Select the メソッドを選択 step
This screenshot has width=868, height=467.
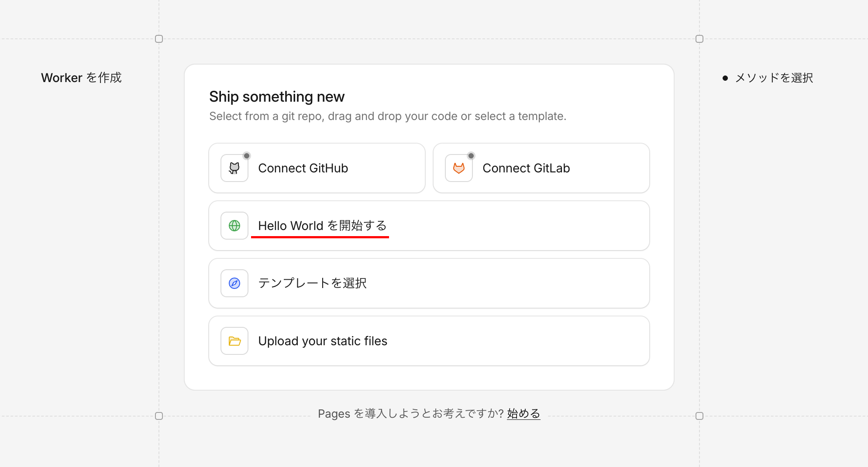coord(774,78)
